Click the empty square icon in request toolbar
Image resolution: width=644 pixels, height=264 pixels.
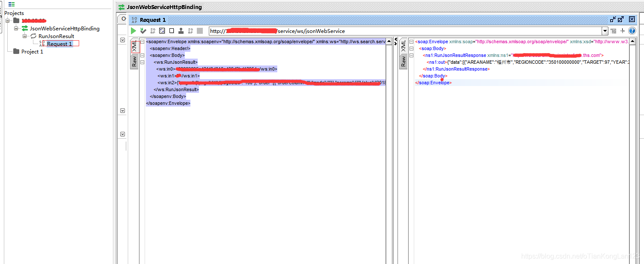172,31
